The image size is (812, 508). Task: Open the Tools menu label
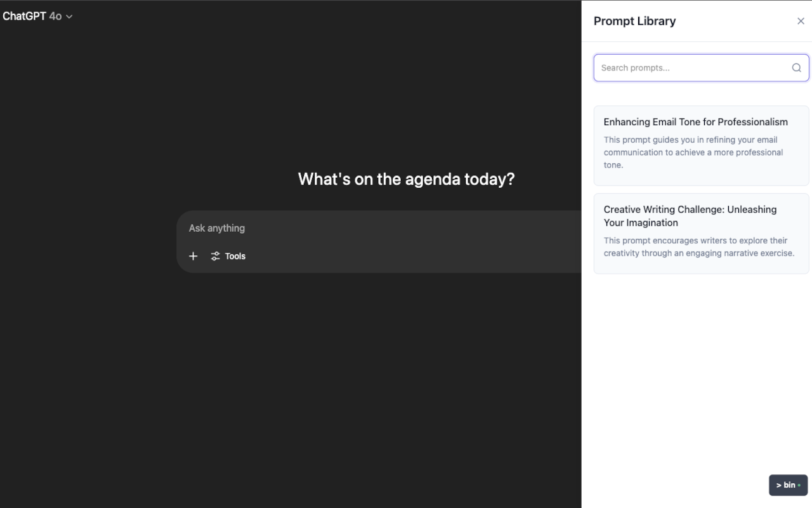[x=235, y=256]
